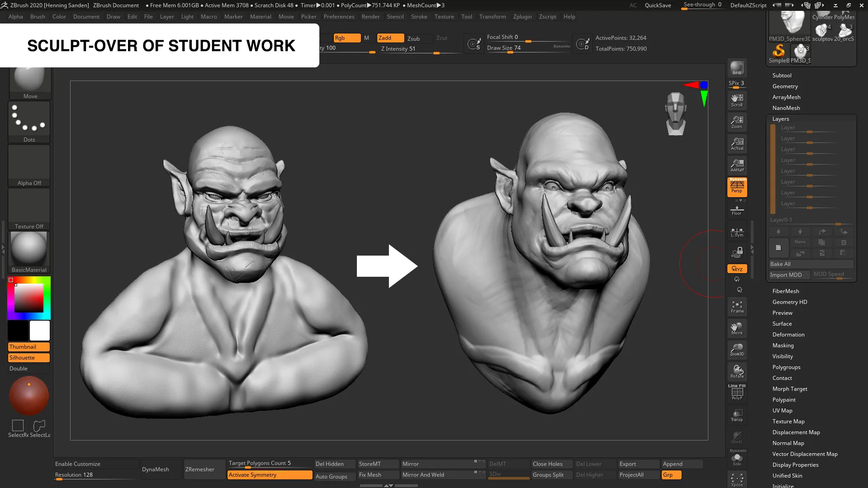Disable Activate Symmetry

[270, 474]
